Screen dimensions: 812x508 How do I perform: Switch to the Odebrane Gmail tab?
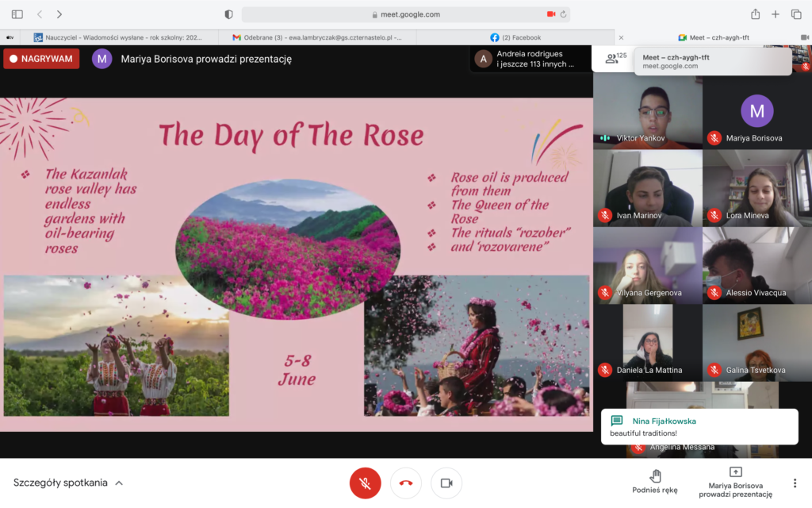(317, 37)
